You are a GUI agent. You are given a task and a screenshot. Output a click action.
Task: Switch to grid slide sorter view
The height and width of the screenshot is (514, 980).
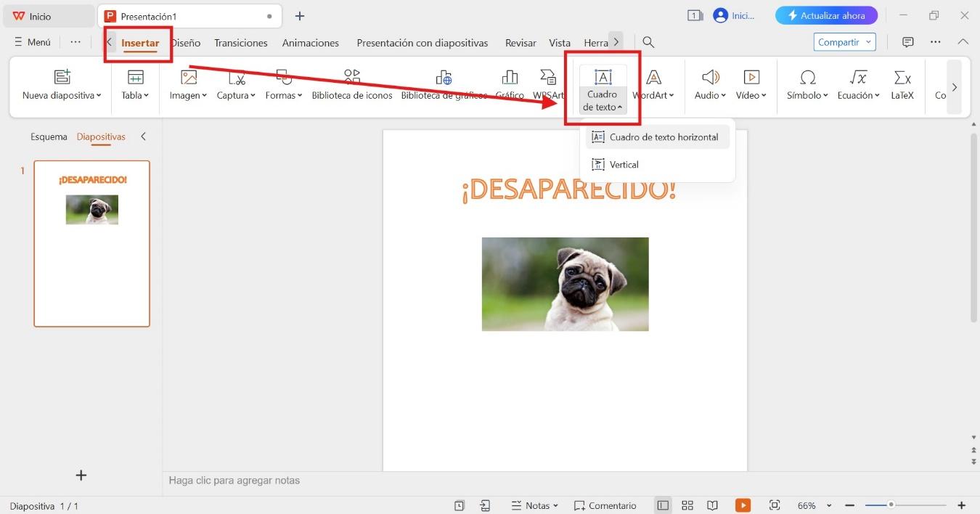pos(687,505)
